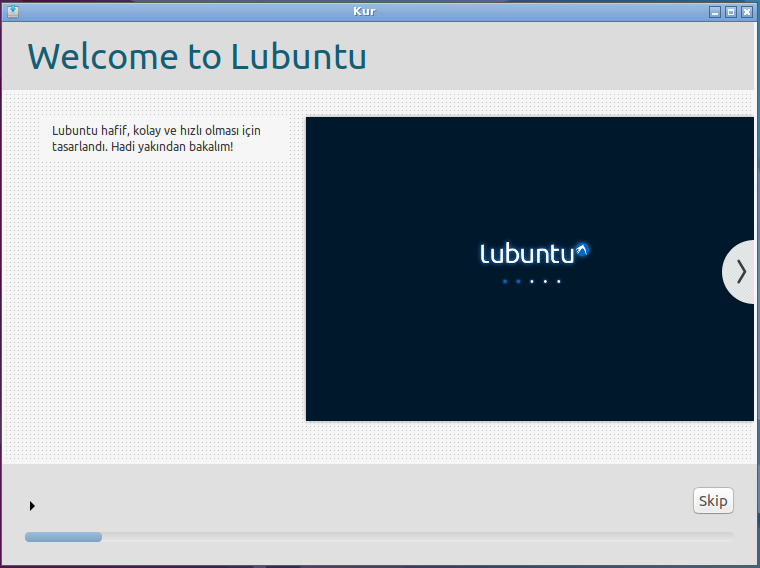Click the last white loading dot
The image size is (760, 568).
pos(558,282)
